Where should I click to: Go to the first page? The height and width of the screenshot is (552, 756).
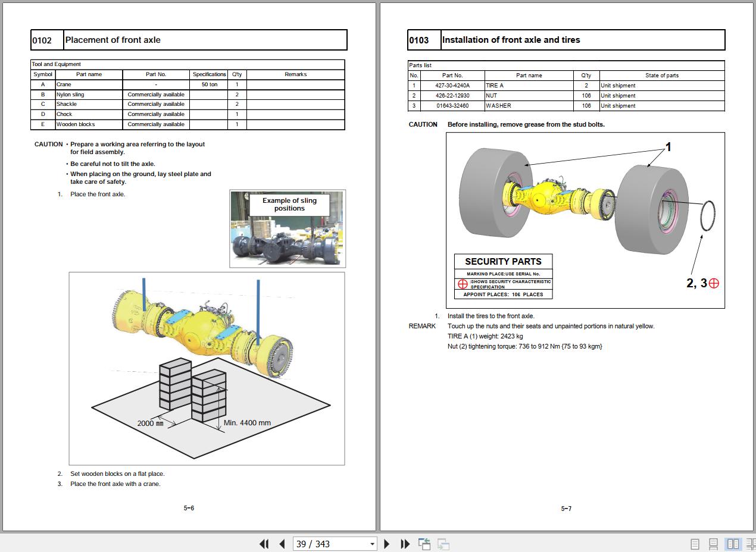click(x=264, y=544)
